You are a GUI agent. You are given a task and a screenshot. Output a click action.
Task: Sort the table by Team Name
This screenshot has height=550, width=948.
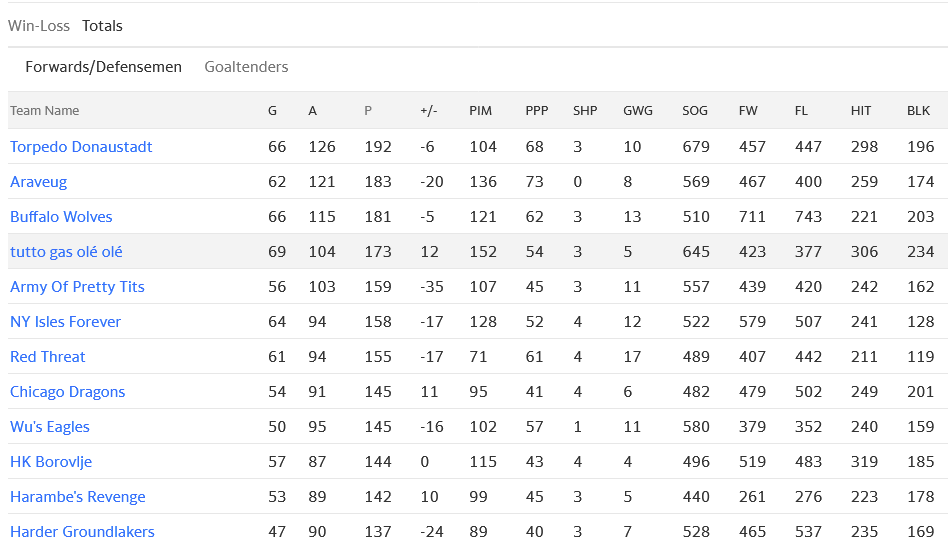44,111
